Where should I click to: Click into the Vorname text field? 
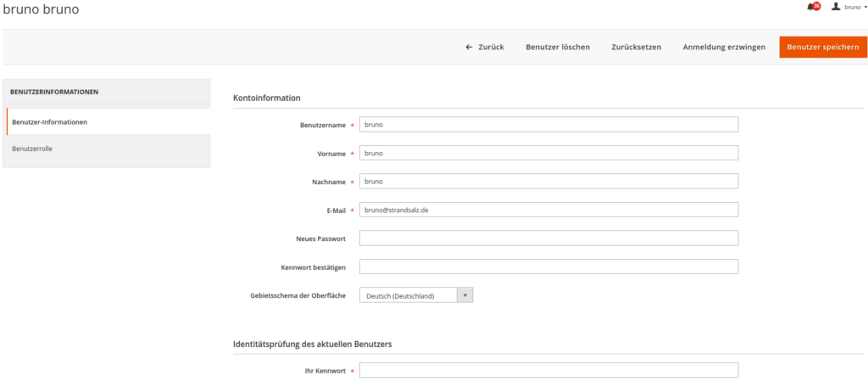pos(548,154)
